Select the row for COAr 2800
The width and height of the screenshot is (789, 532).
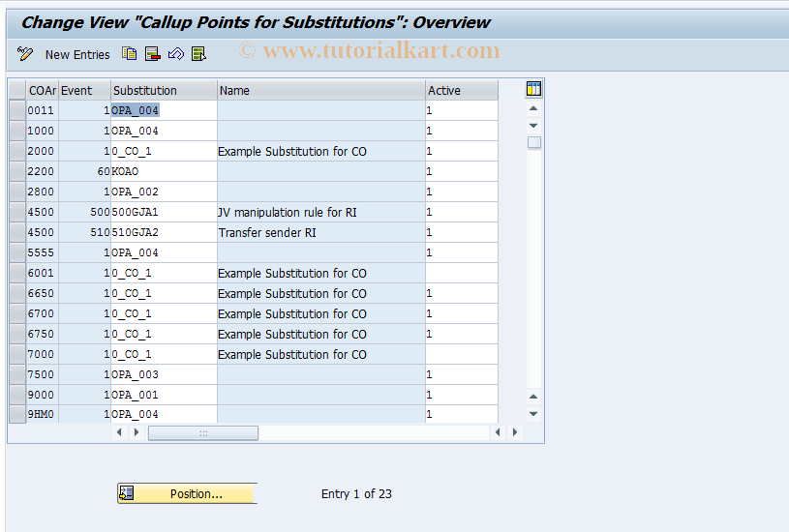pos(17,192)
